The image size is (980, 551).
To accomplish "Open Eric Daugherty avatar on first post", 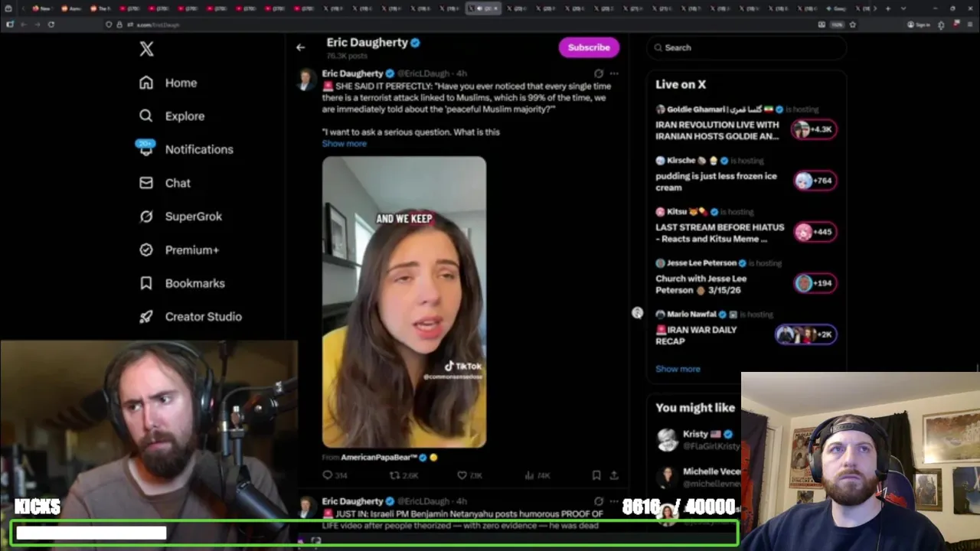I will [x=306, y=80].
